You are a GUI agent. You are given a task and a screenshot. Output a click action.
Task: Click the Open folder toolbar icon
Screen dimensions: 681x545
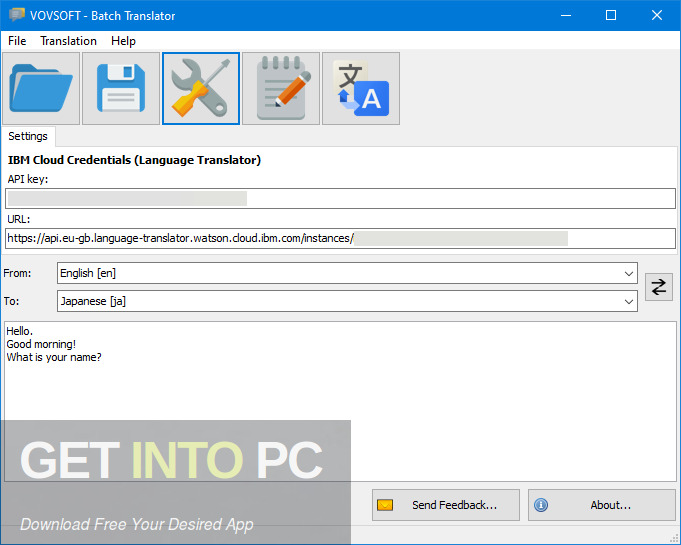pyautogui.click(x=41, y=89)
